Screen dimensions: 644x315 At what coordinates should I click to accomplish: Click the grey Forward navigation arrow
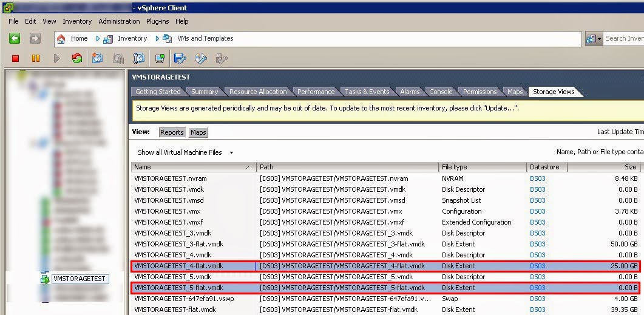click(x=35, y=39)
